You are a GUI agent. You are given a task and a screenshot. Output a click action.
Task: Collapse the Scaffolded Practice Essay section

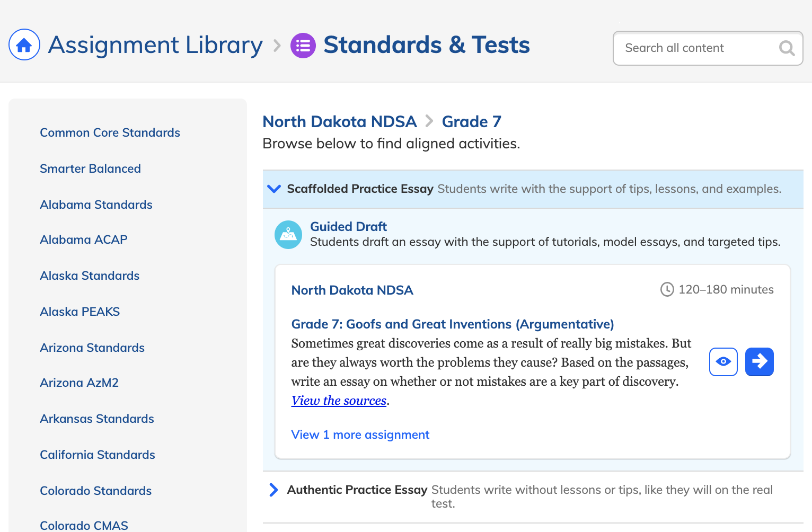coord(274,189)
